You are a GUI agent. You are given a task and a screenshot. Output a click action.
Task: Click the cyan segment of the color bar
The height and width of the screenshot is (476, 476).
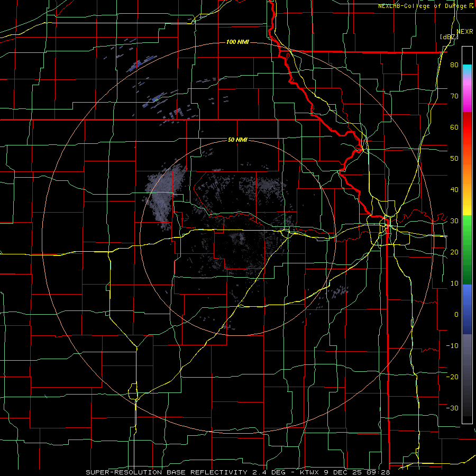coord(467,70)
